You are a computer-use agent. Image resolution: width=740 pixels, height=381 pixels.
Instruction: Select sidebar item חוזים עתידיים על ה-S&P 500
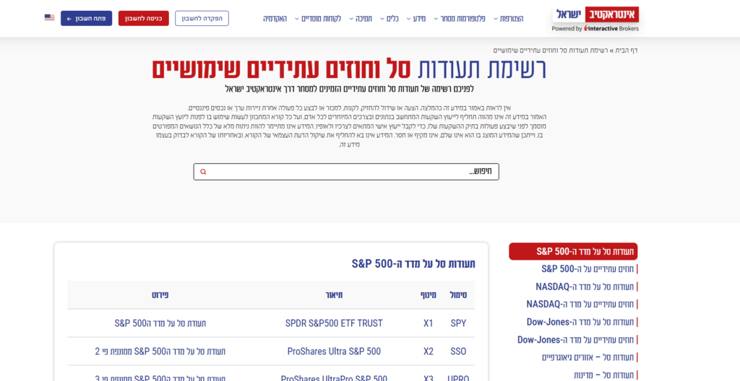tap(589, 269)
